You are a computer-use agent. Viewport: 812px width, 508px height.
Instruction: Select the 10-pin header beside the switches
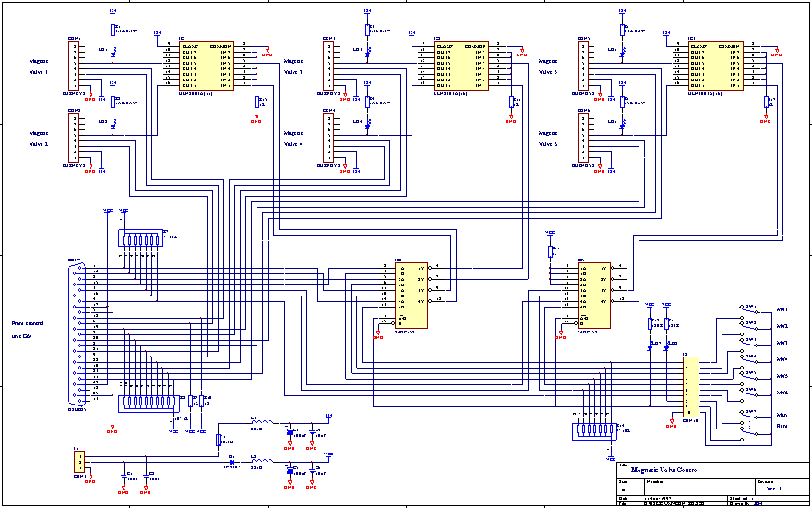[691, 388]
